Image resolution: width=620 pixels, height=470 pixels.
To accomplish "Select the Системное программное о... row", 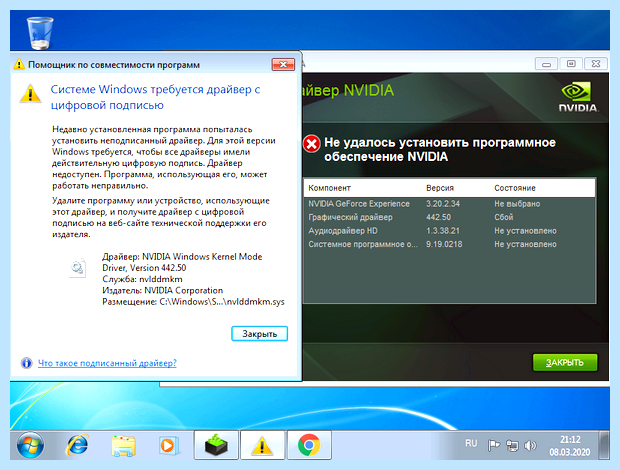I will tap(450, 244).
